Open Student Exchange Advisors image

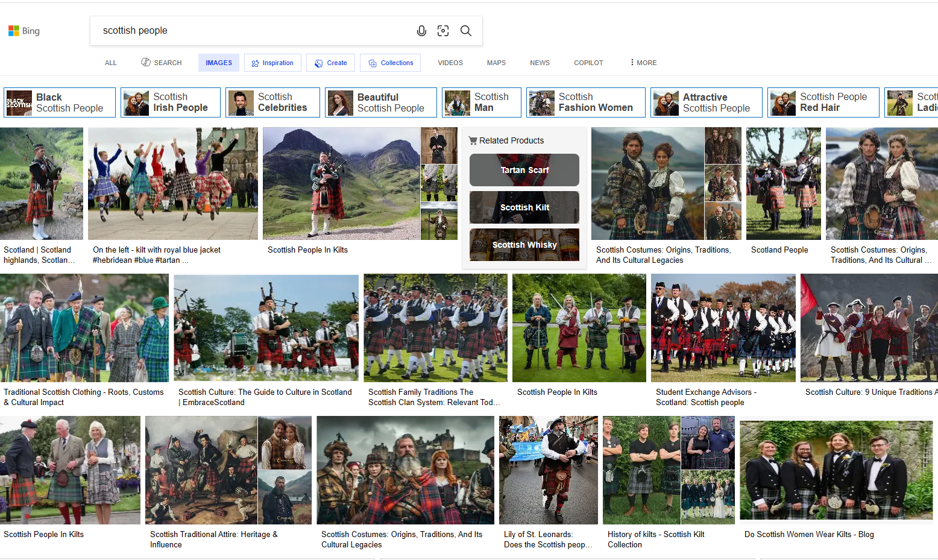(x=723, y=328)
